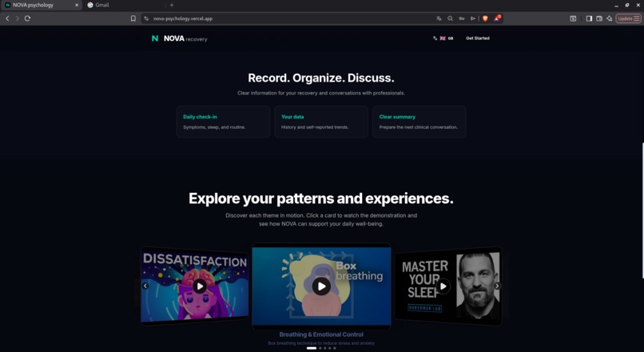Click the Box breathing thumbnail card
Image resolution: width=644 pixels, height=352 pixels.
tap(321, 286)
